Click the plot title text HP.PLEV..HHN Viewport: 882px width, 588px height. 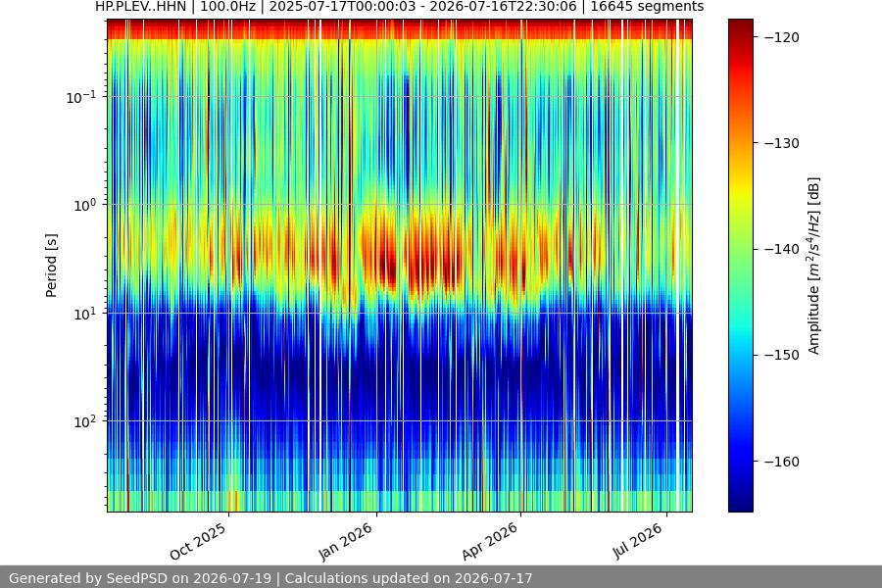click(140, 7)
